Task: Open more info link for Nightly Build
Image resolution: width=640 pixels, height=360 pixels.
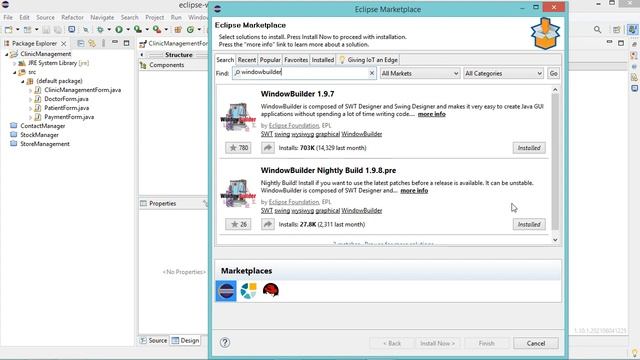Action: coord(414,191)
